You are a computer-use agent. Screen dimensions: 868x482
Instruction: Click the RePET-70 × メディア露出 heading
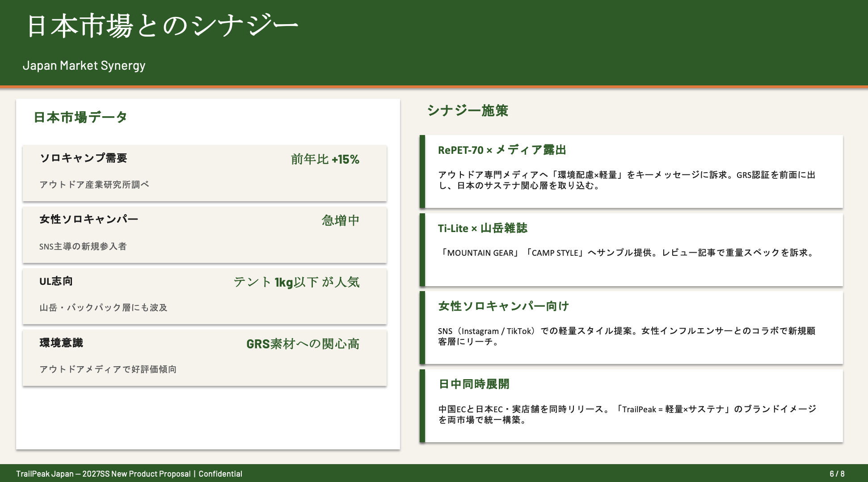pyautogui.click(x=502, y=150)
